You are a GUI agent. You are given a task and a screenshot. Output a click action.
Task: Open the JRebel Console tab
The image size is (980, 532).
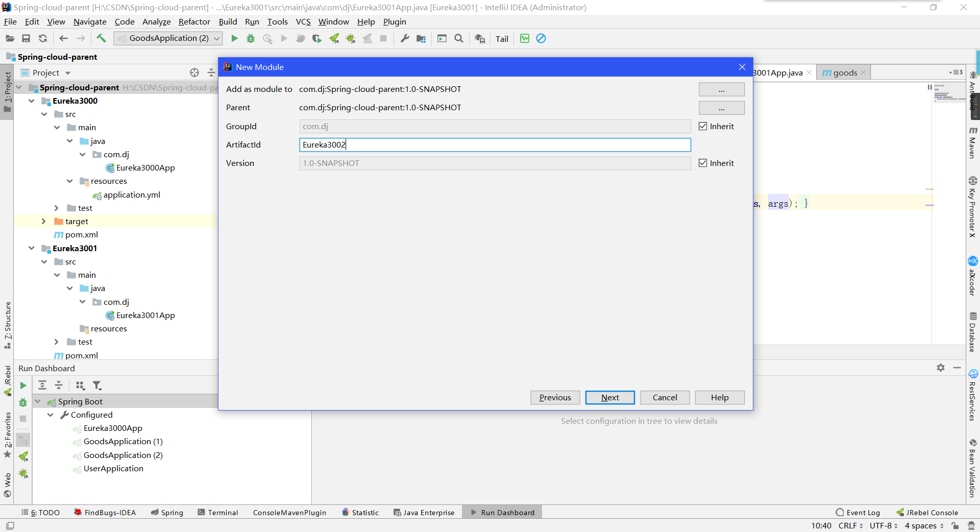(927, 513)
